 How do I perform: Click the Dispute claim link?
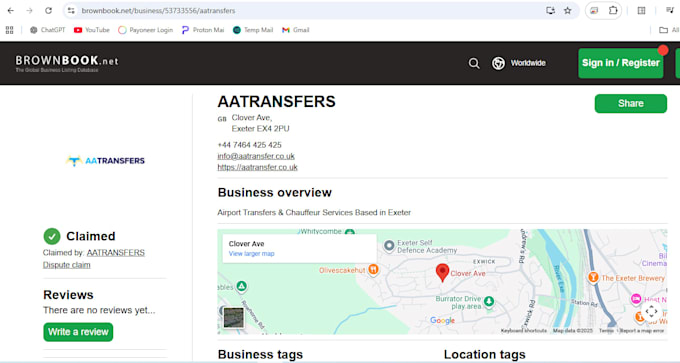pos(66,265)
